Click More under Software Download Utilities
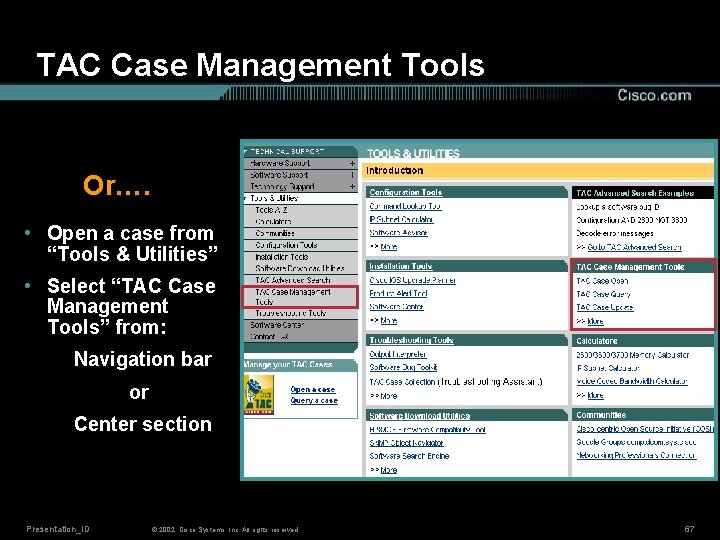 (x=388, y=470)
